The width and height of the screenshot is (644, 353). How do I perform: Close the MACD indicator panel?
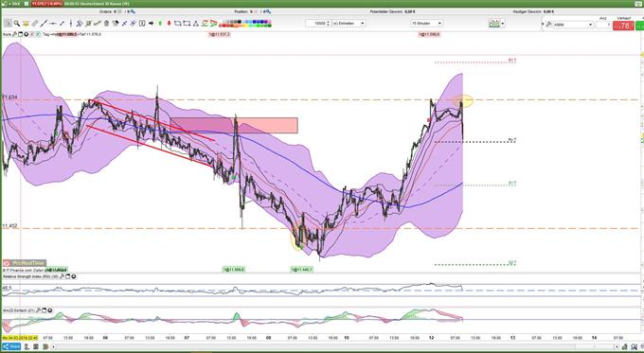49,310
